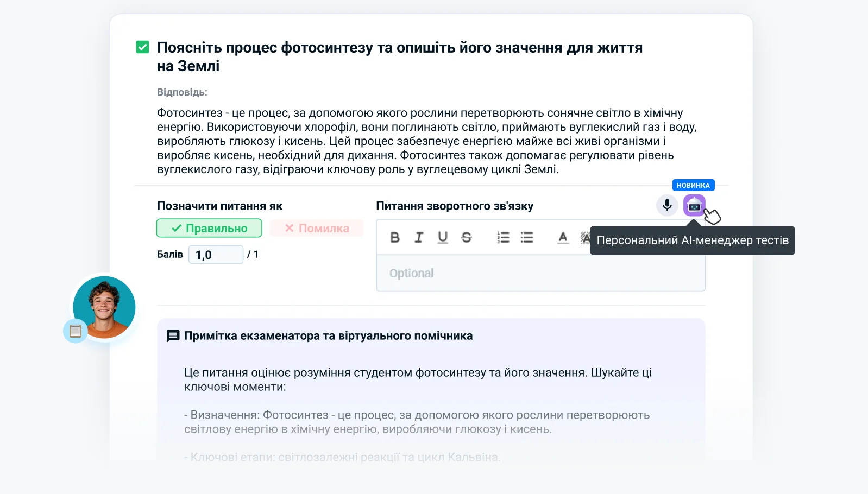Click the Optional feedback text area
Image resolution: width=868 pixels, height=494 pixels.
pos(540,273)
